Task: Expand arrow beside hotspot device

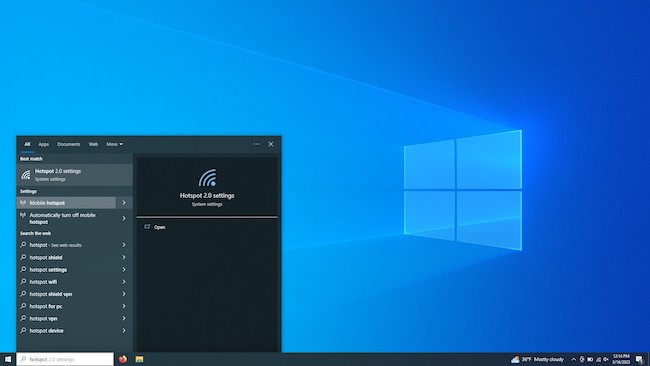Action: click(x=124, y=331)
